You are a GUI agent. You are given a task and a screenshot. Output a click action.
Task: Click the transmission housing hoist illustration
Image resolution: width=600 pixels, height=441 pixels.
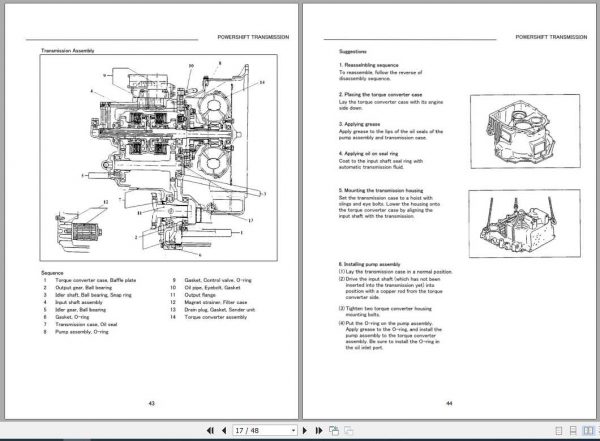(525, 224)
